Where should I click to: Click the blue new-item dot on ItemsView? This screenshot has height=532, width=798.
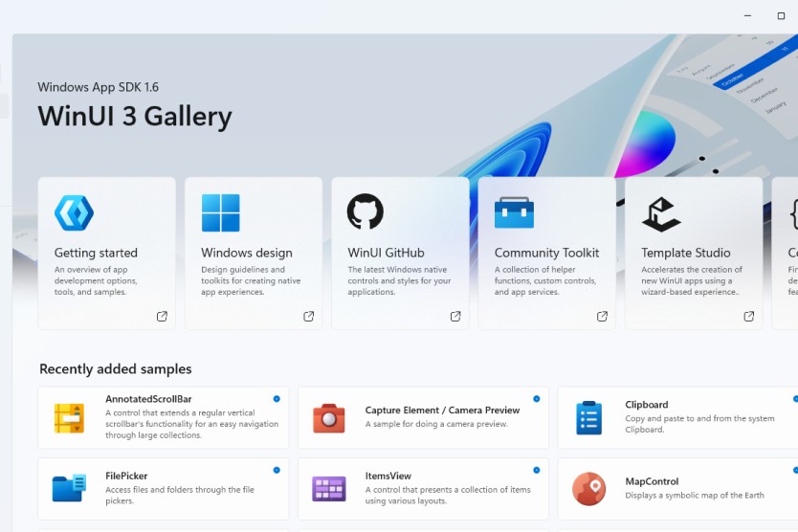click(x=537, y=470)
